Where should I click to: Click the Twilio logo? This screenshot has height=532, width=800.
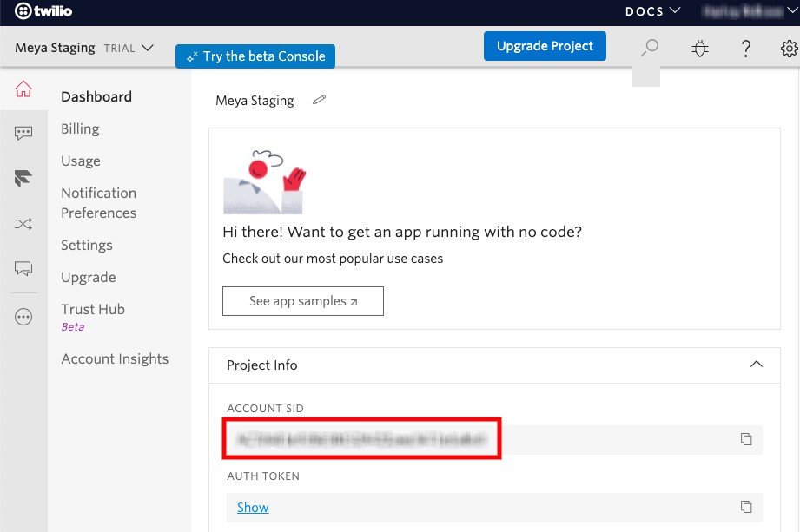click(43, 10)
